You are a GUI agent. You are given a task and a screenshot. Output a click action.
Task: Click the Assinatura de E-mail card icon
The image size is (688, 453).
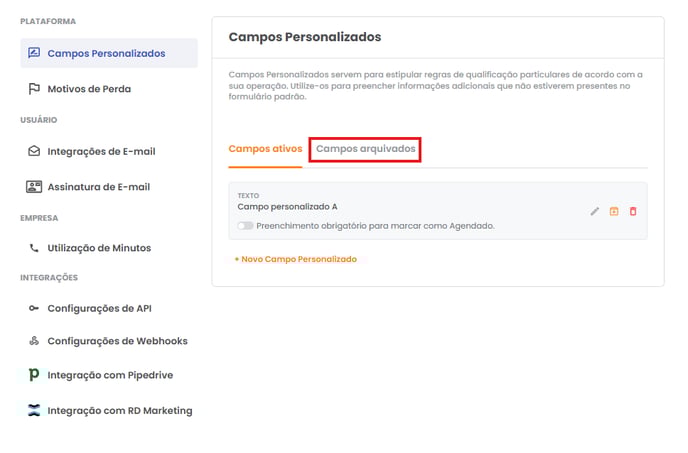[x=34, y=187]
